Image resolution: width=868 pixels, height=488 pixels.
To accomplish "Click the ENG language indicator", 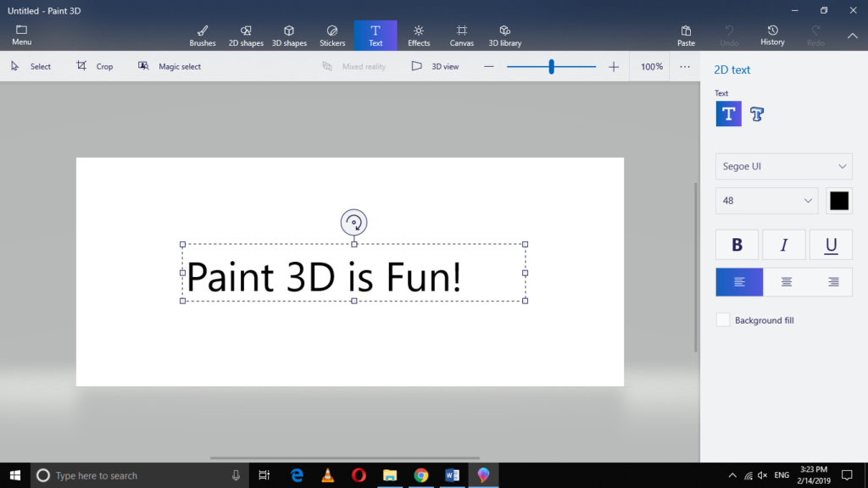I will point(782,475).
